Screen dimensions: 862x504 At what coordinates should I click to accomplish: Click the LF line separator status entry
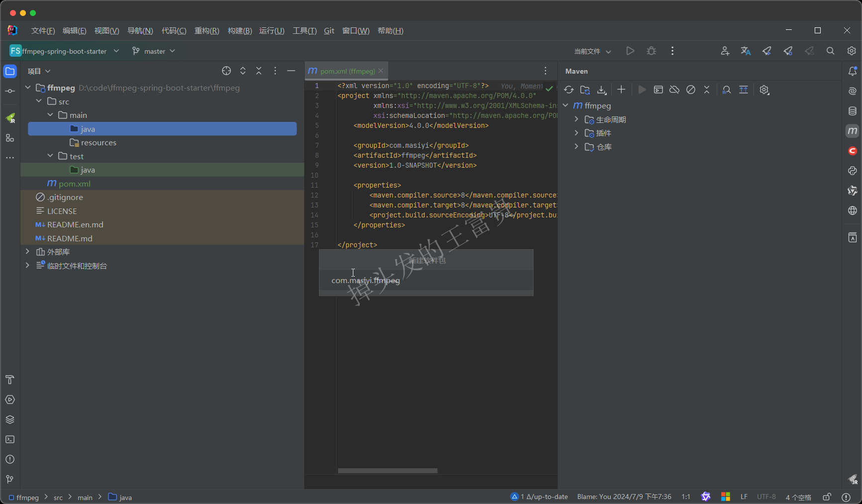click(744, 497)
